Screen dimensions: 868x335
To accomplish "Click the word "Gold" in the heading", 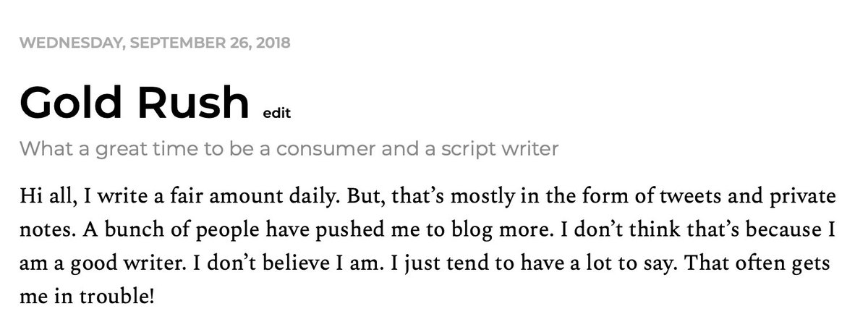I will [x=72, y=102].
